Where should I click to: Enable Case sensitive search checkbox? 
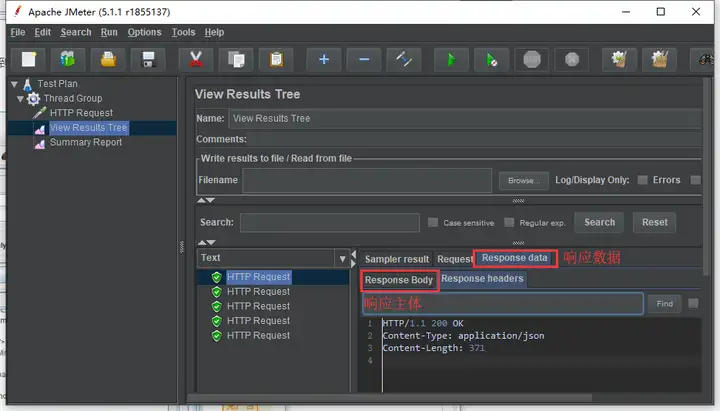click(433, 222)
